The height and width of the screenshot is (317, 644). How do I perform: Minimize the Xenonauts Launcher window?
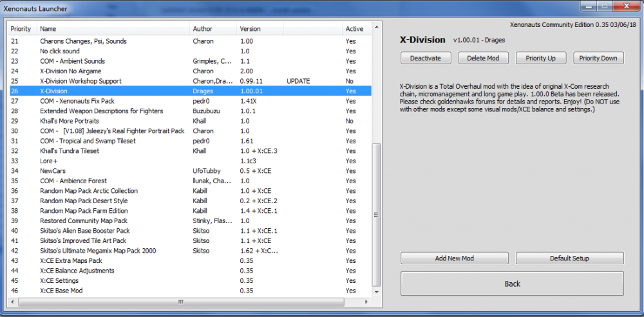589,6
